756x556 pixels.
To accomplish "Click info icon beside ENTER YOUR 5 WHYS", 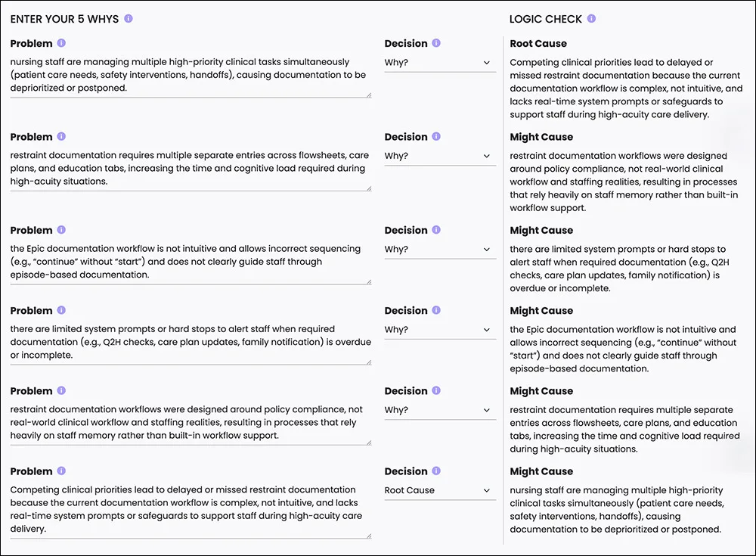I will click(129, 19).
